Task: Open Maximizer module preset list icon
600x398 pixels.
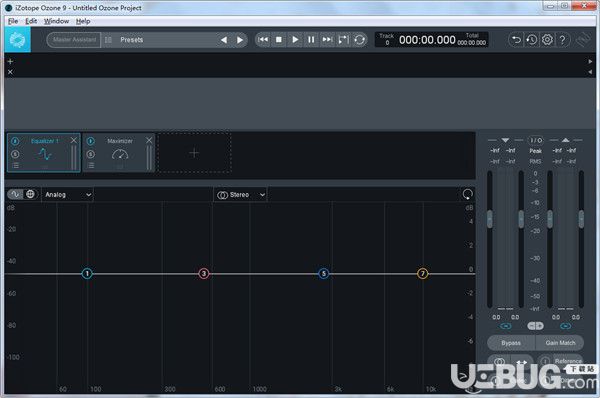Action: pos(90,166)
